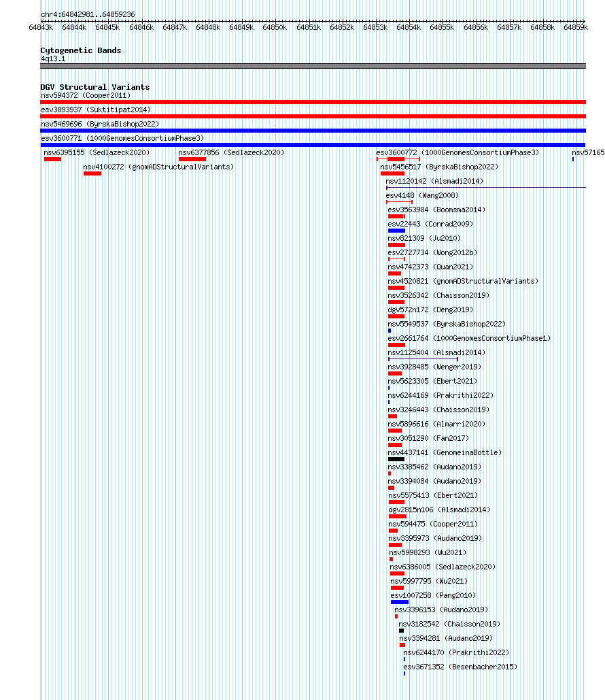Image resolution: width=605 pixels, height=700 pixels.
Task: Click the chr4:64842981..64859236 coordinates text
Action: point(88,14)
